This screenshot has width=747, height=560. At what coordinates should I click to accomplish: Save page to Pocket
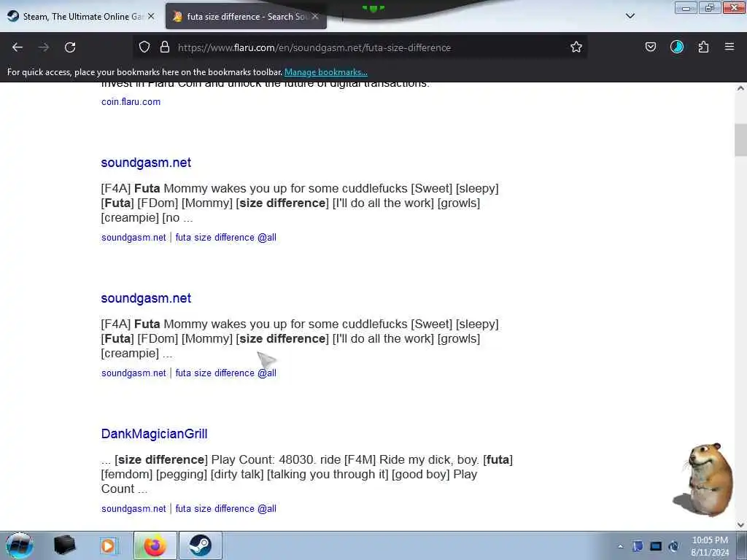(x=650, y=47)
